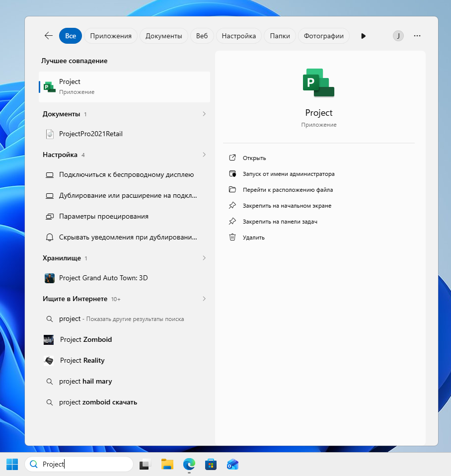
Task: Launch Microsoft Edge from the taskbar
Action: 189,464
